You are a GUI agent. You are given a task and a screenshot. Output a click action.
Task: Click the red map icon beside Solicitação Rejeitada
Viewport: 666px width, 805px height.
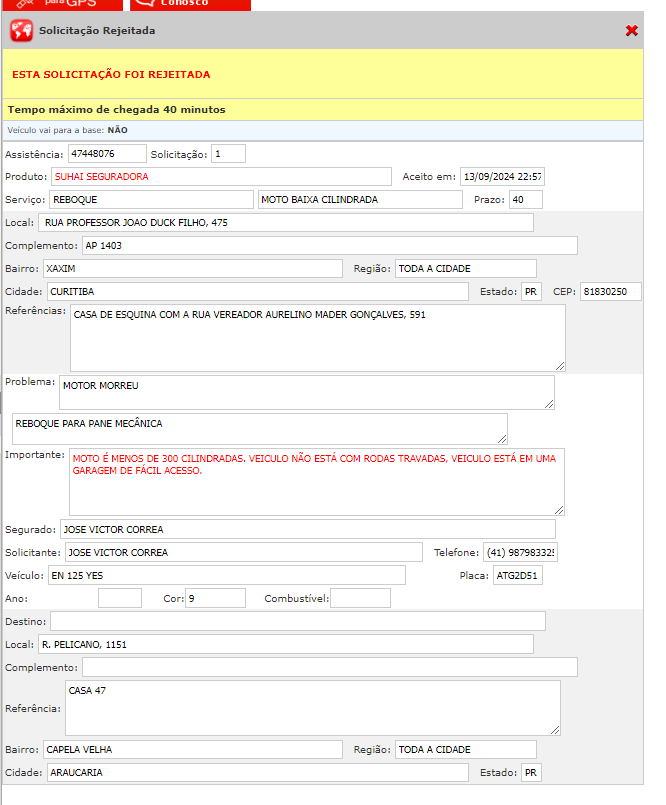point(21,31)
